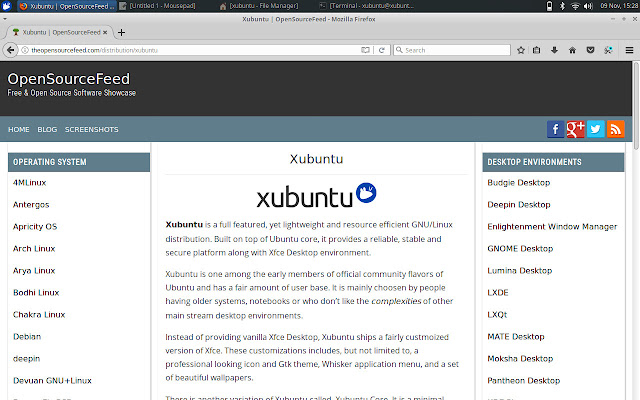Close the Xubuntu | OpenSourceFeed tab

[x=105, y=32]
